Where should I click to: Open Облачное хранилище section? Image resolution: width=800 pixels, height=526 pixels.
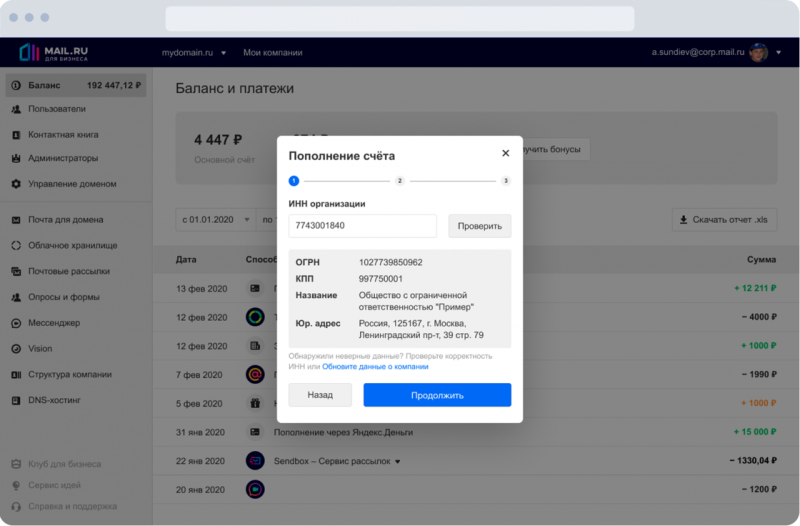click(72, 245)
